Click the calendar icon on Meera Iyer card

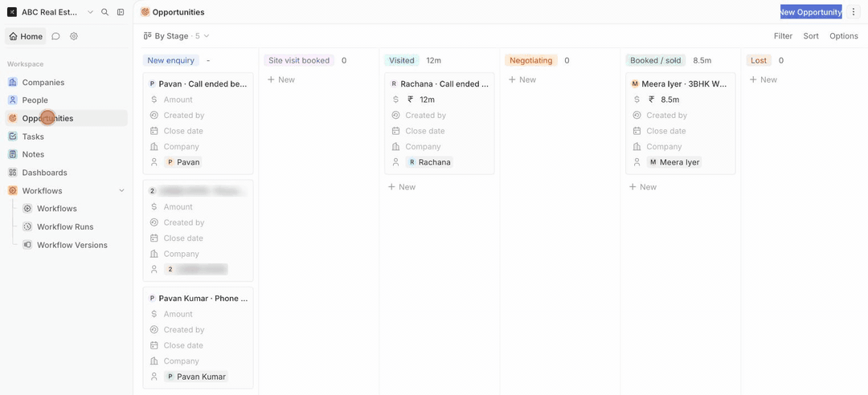click(x=637, y=131)
